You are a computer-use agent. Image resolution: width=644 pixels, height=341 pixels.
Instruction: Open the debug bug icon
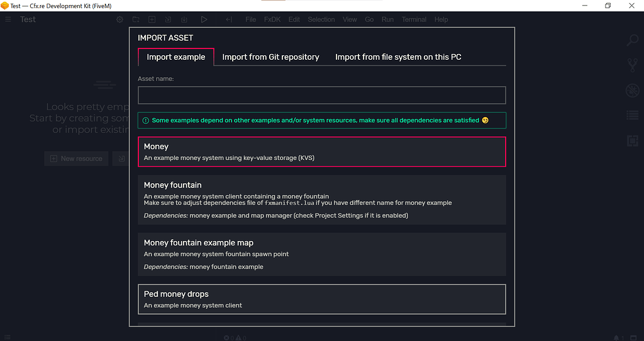(x=632, y=91)
